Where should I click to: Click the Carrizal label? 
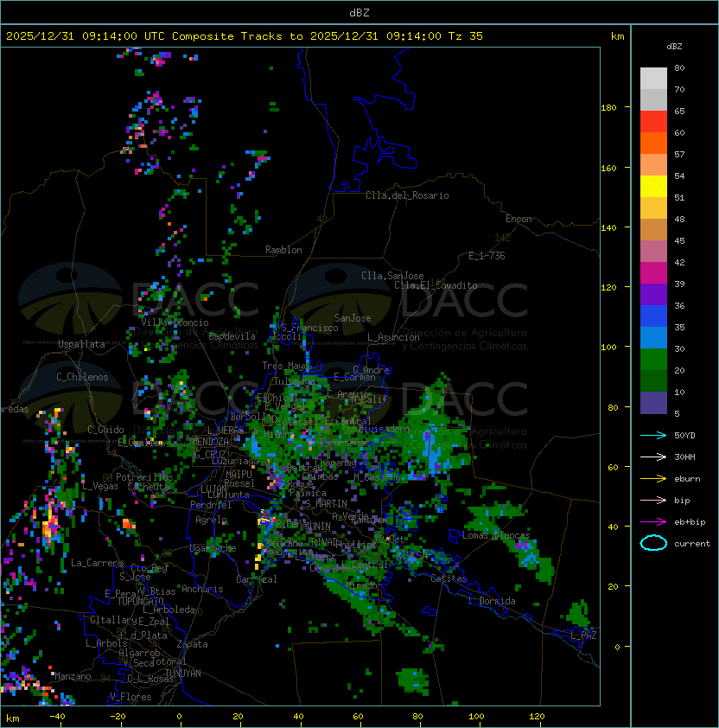(x=257, y=579)
